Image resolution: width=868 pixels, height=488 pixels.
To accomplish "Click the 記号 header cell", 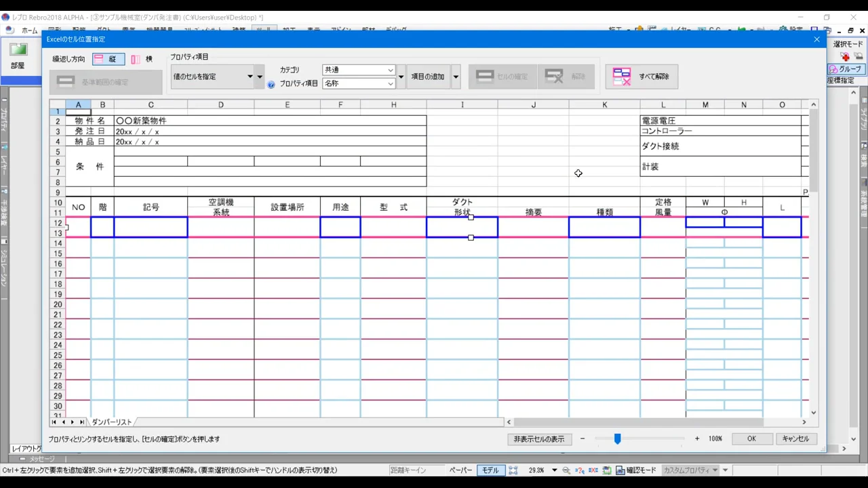I will pos(151,207).
